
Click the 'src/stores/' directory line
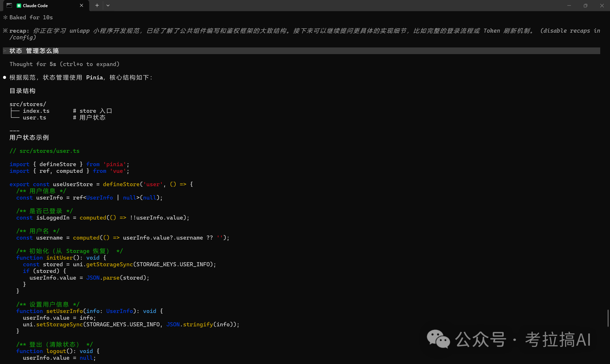pos(28,104)
